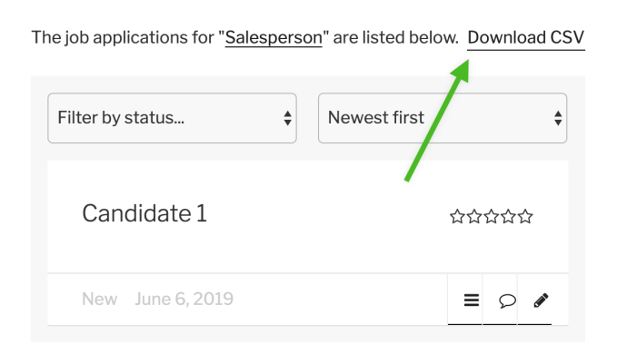Viewport: 617px width, 364px height.
Task: Rate Candidate 1 four stars
Action: click(508, 216)
